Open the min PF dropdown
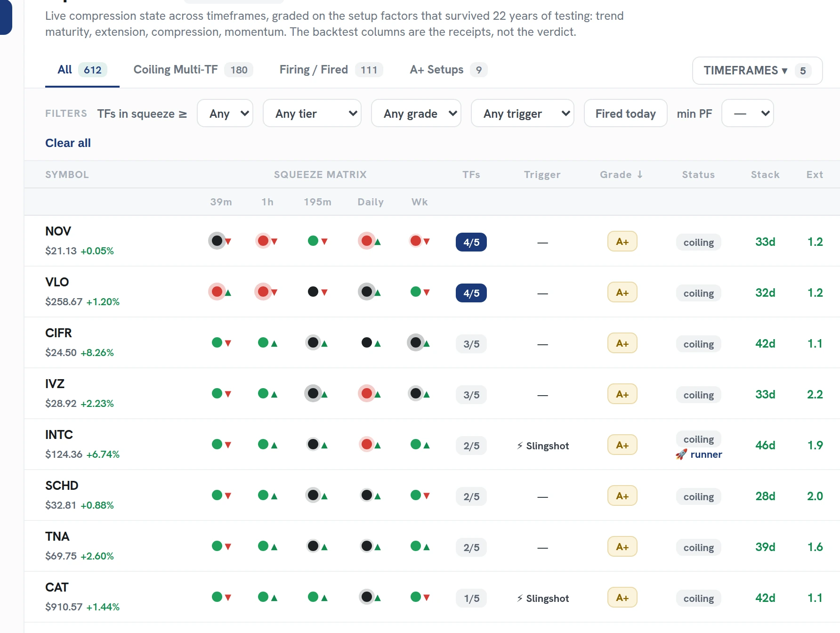The width and height of the screenshot is (840, 633). click(x=748, y=114)
